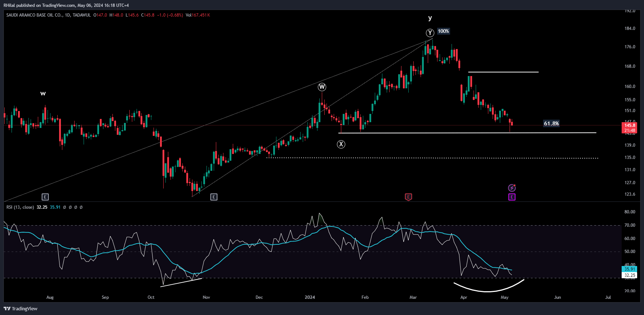This screenshot has width=644, height=315.
Task: Click the 20.00 RSI axis label
Action: 630,291
